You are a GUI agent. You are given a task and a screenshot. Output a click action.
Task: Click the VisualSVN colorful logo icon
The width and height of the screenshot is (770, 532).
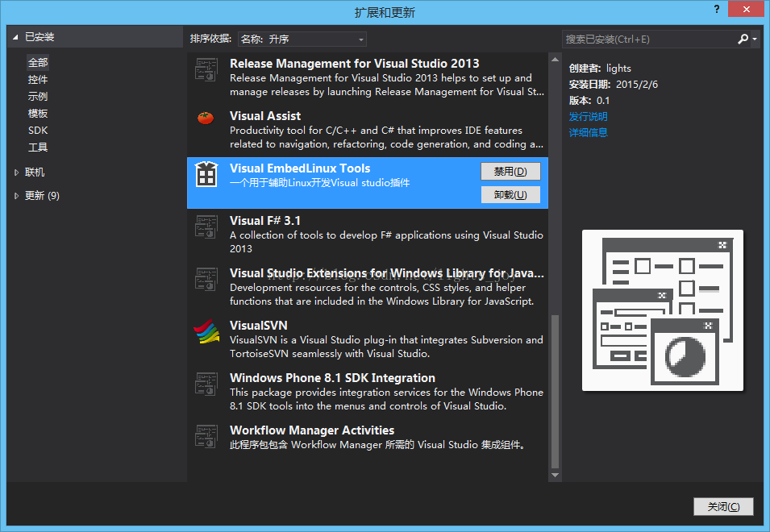click(206, 331)
